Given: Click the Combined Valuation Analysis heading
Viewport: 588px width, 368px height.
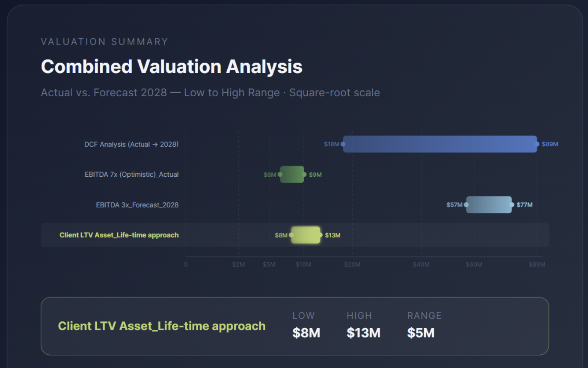Looking at the screenshot, I should [172, 67].
